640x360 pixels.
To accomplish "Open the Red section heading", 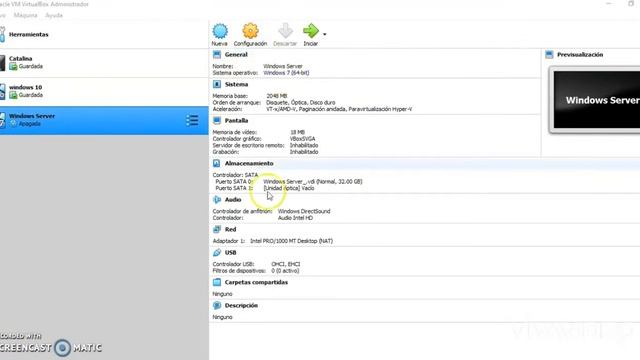I will [230, 229].
